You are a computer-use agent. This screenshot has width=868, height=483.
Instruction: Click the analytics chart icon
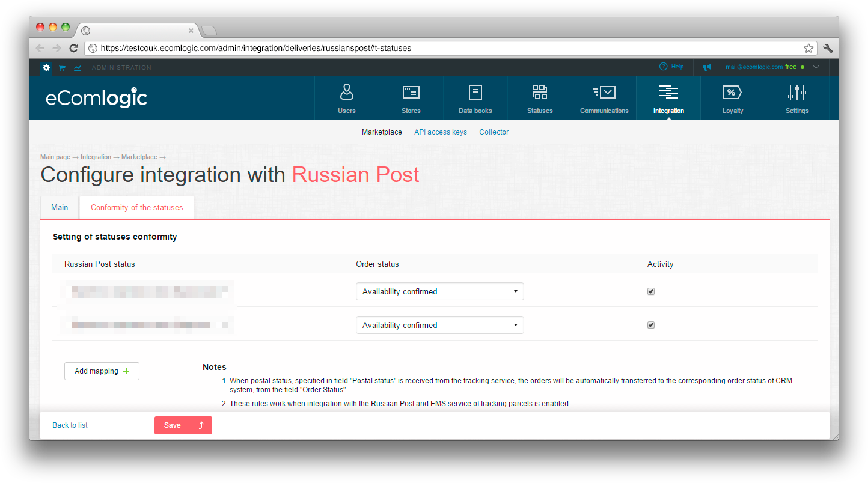coord(78,68)
